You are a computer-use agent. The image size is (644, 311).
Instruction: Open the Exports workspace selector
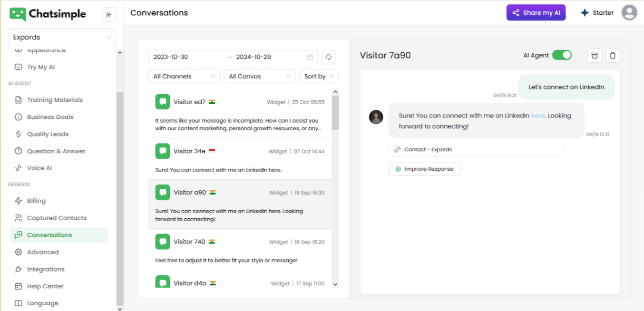pos(62,37)
